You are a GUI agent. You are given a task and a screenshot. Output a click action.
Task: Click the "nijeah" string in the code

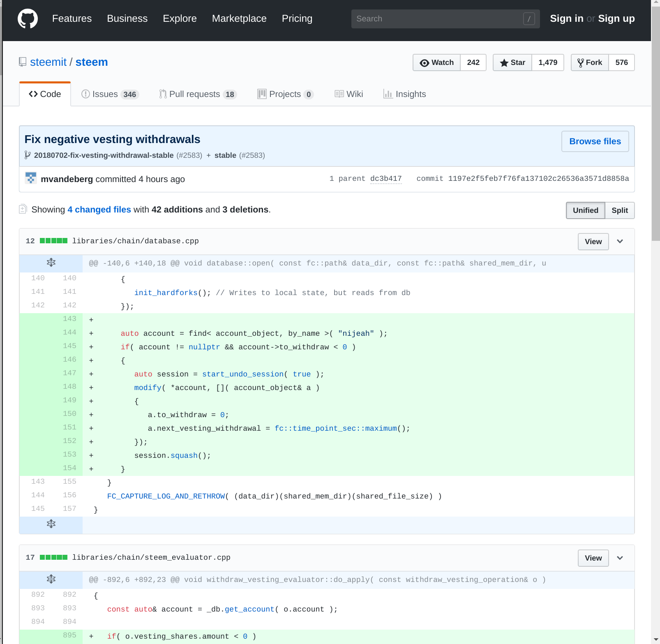coord(356,333)
